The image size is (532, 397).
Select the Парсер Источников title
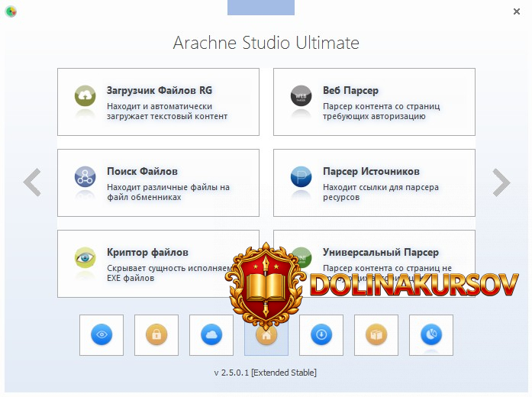pyautogui.click(x=371, y=171)
